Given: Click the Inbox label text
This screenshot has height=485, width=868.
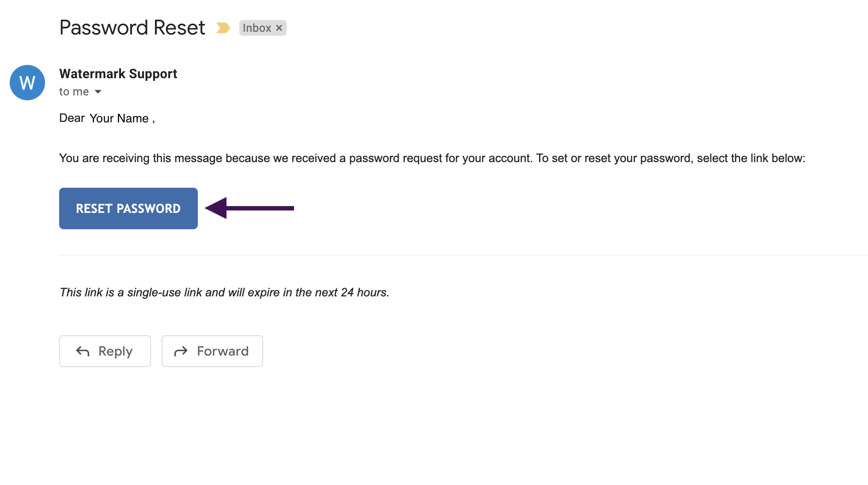Looking at the screenshot, I should click(257, 28).
